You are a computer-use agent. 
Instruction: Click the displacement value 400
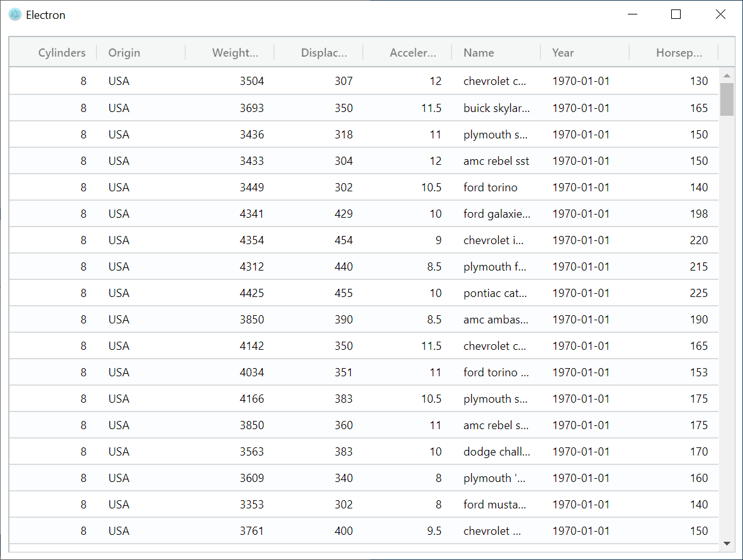pos(344,531)
